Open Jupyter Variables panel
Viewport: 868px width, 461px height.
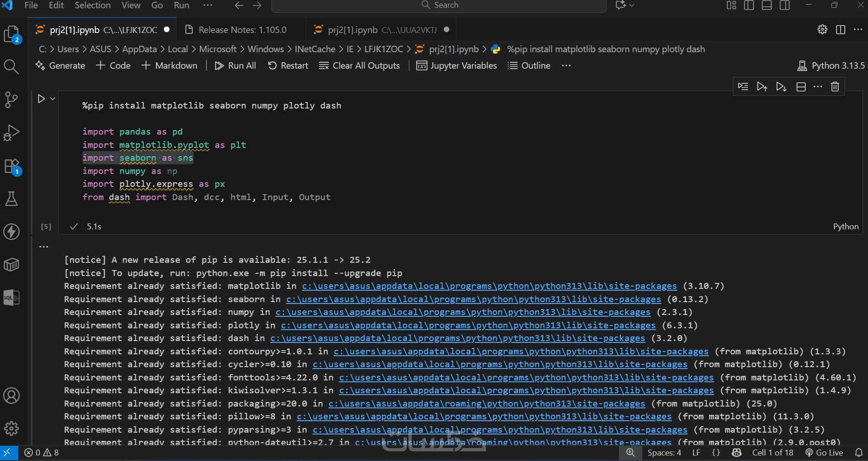click(456, 65)
